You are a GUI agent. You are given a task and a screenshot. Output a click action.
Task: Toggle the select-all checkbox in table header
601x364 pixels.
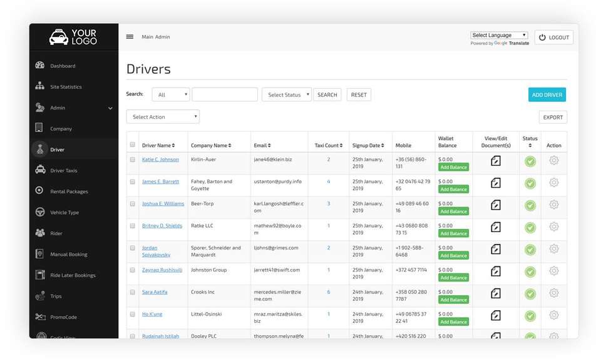132,145
